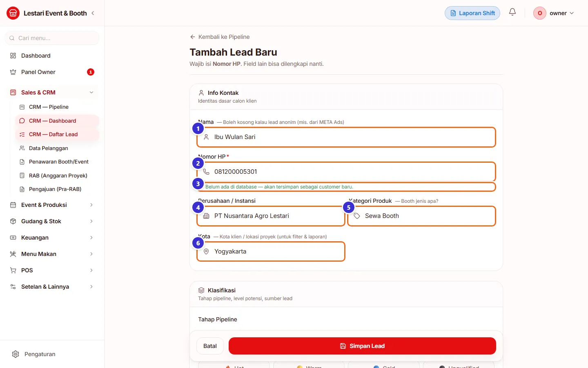This screenshot has width=588, height=368.
Task: Click the Lestari Event & Booth logo icon
Action: coord(13,13)
